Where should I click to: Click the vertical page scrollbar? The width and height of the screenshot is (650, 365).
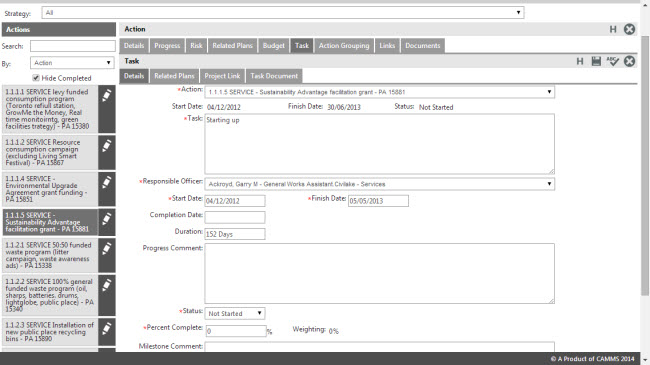tap(645, 166)
